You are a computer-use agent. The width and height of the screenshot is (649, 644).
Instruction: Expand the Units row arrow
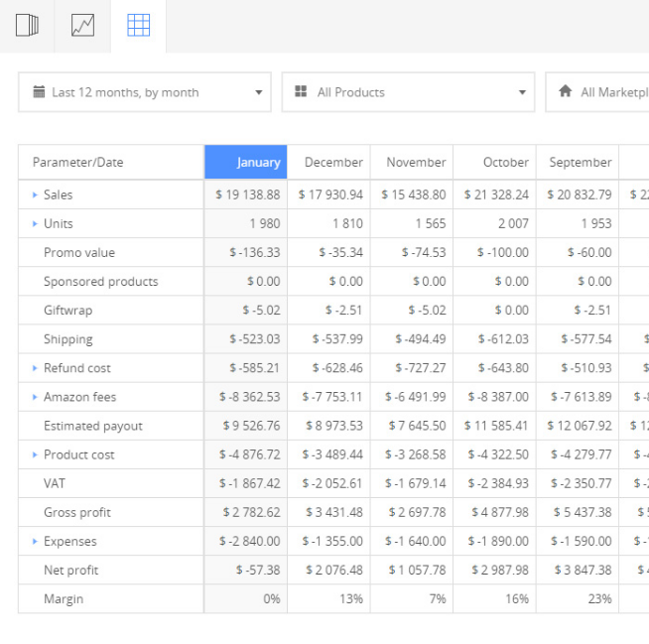tap(35, 224)
